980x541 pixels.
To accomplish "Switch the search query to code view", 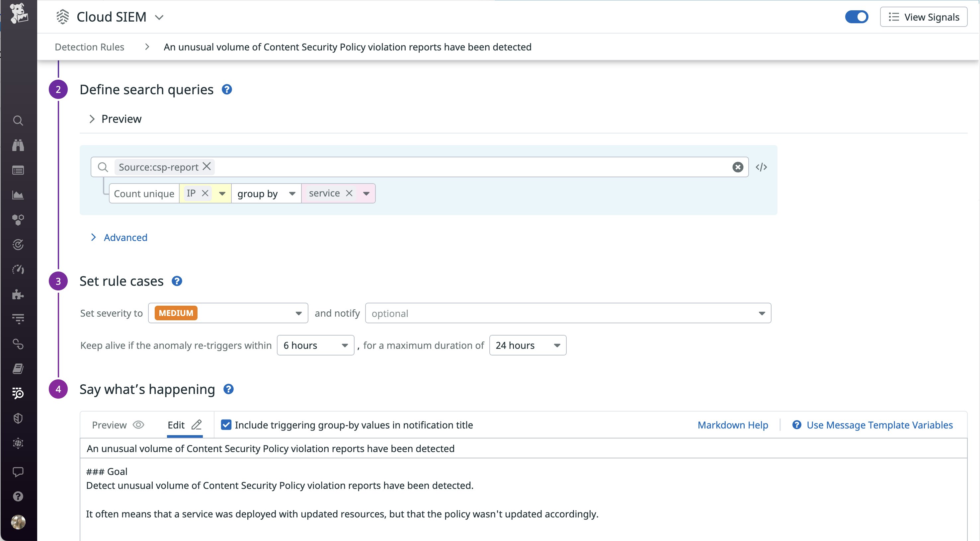I will click(x=762, y=167).
